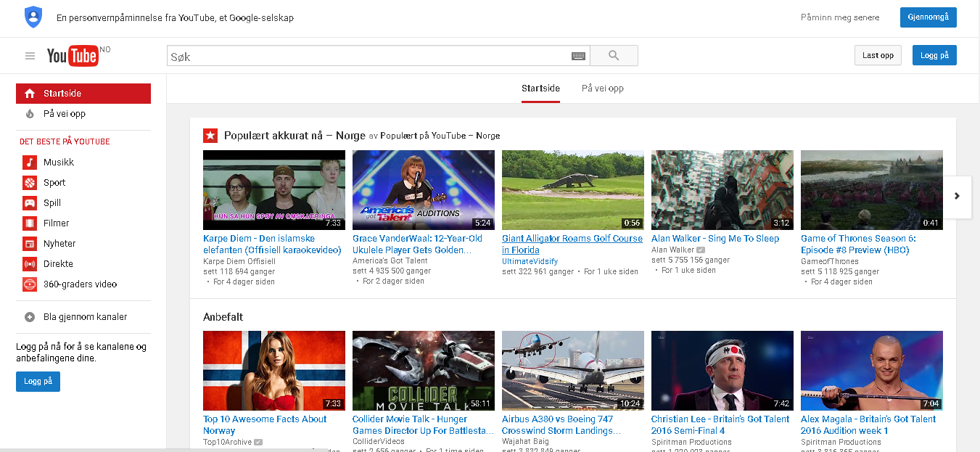This screenshot has height=452, width=980.
Task: Visit Alan Walker channel link
Action: click(x=672, y=250)
